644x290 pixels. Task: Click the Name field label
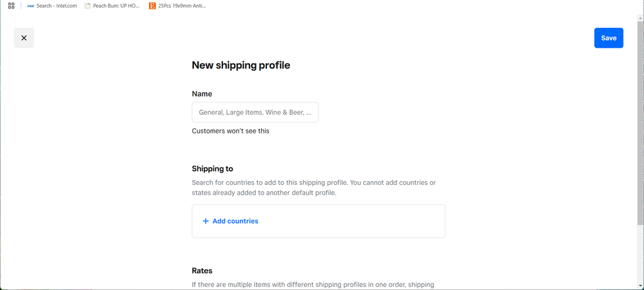[x=202, y=94]
